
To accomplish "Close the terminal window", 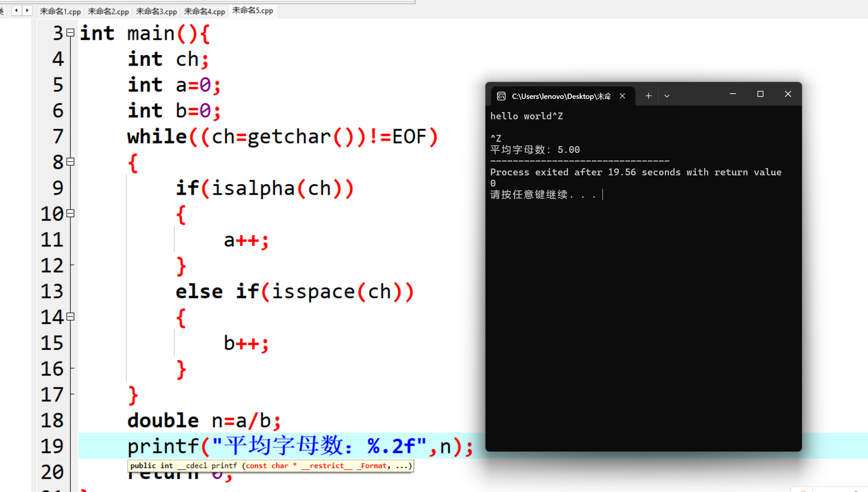I will [788, 94].
